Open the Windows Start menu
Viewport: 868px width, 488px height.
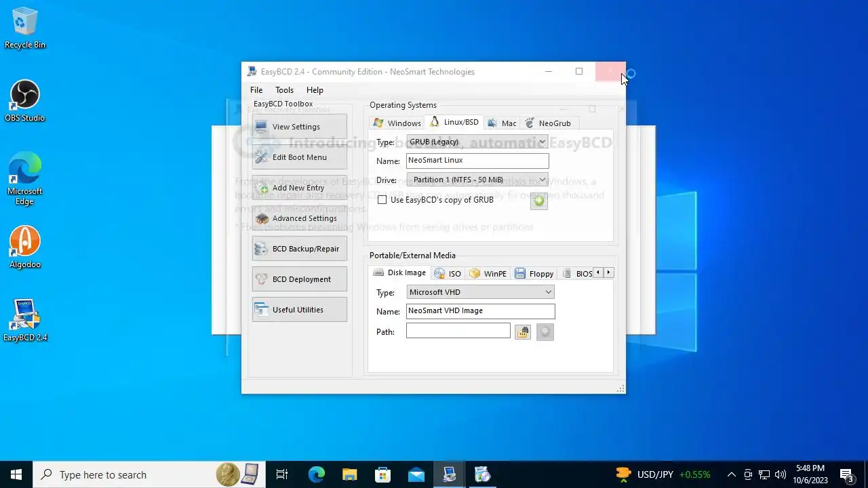[16, 474]
